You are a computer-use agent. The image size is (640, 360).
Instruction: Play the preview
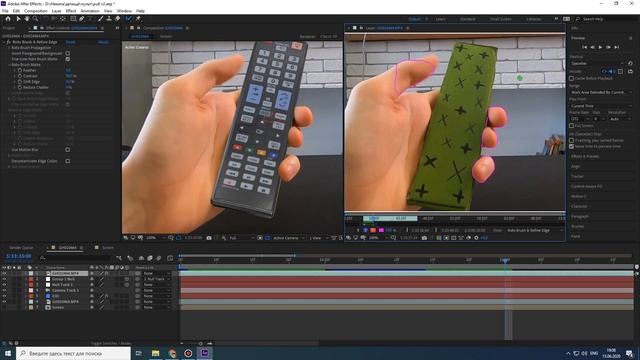click(x=600, y=47)
